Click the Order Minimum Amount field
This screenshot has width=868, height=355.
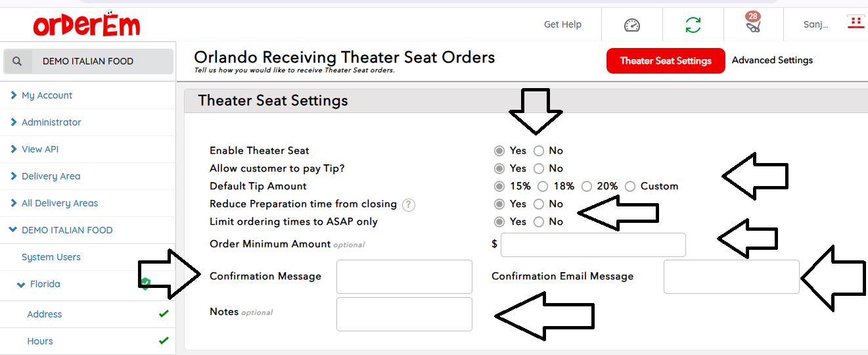click(593, 245)
